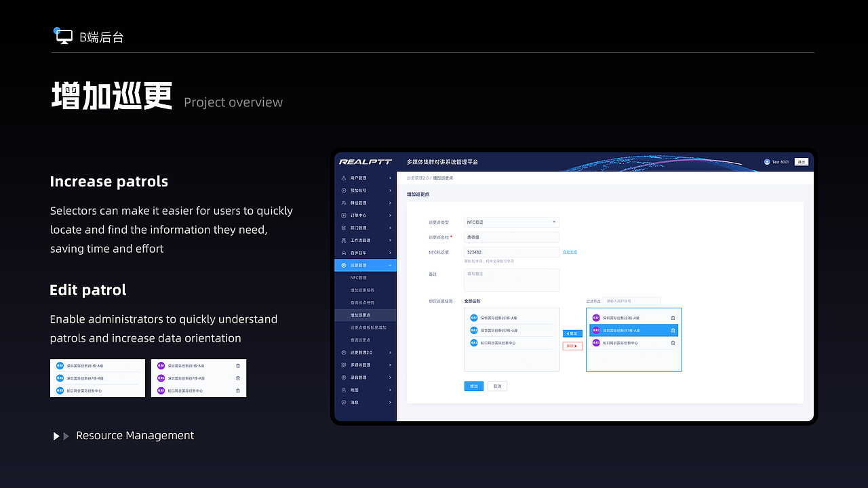Click the 预加帐号 sidebar icon
Viewport: 868px width, 488px height.
[344, 190]
